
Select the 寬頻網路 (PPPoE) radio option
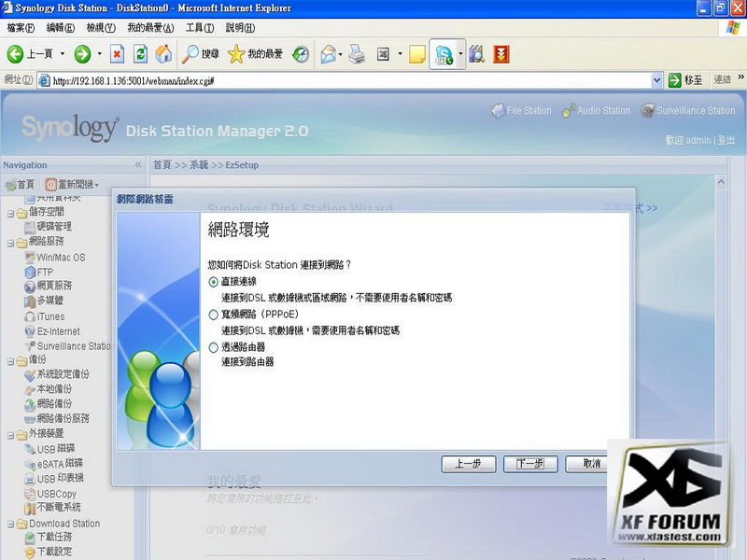point(214,315)
